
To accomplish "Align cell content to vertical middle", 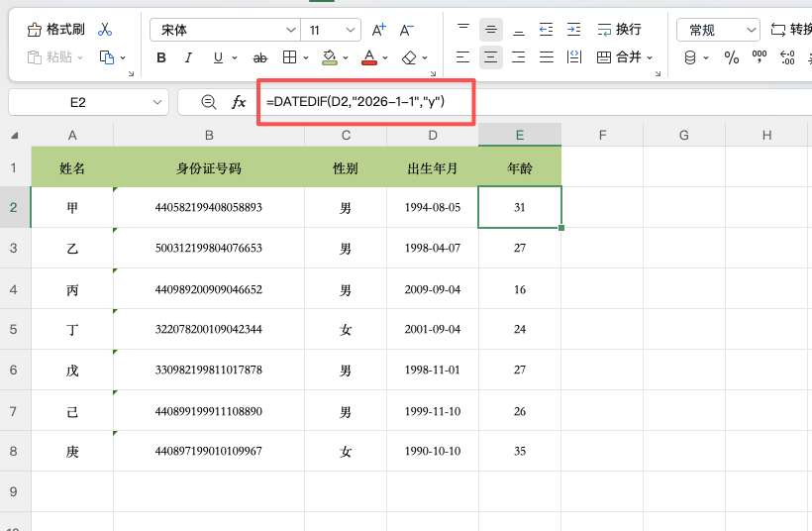I will pyautogui.click(x=491, y=30).
